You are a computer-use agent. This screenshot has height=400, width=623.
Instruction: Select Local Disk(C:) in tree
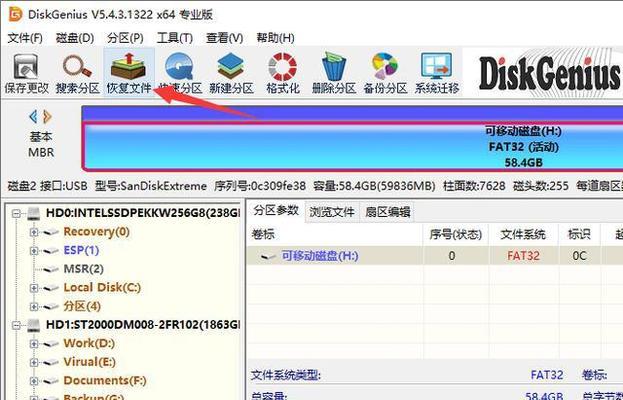(102, 288)
